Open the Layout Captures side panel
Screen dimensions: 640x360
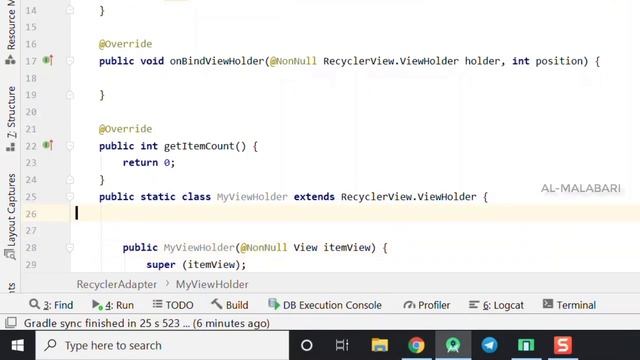[11, 216]
